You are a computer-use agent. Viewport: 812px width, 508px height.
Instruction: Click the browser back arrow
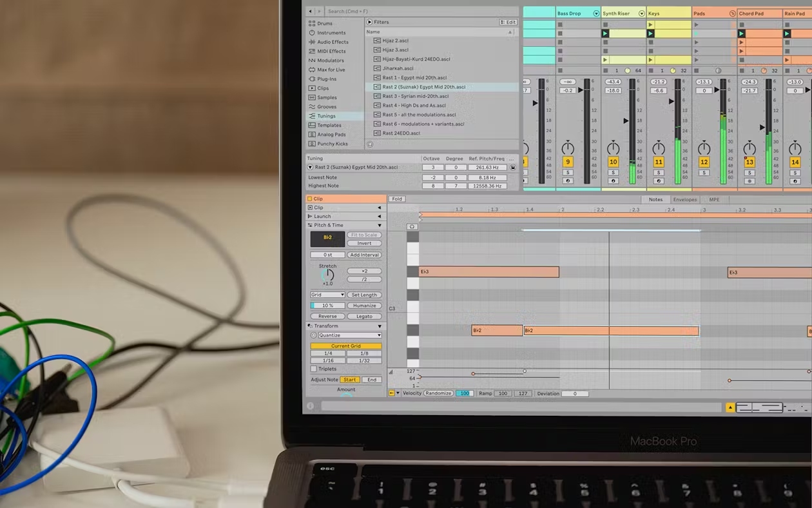(x=311, y=11)
